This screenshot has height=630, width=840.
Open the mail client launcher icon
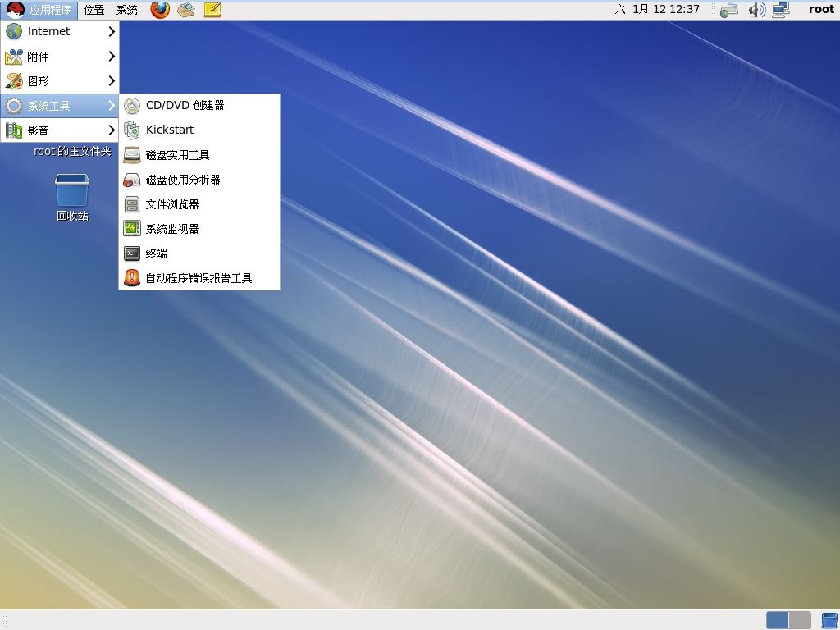pos(186,10)
